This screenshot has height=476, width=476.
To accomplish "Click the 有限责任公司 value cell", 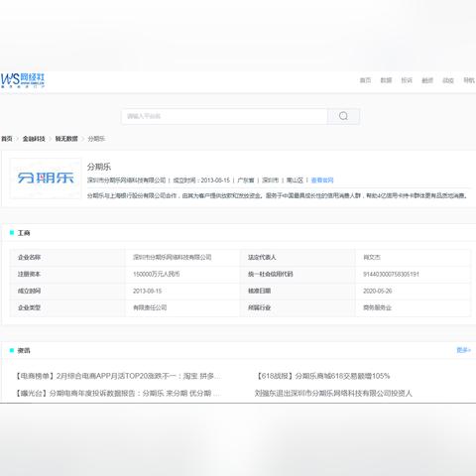I will pos(182,308).
